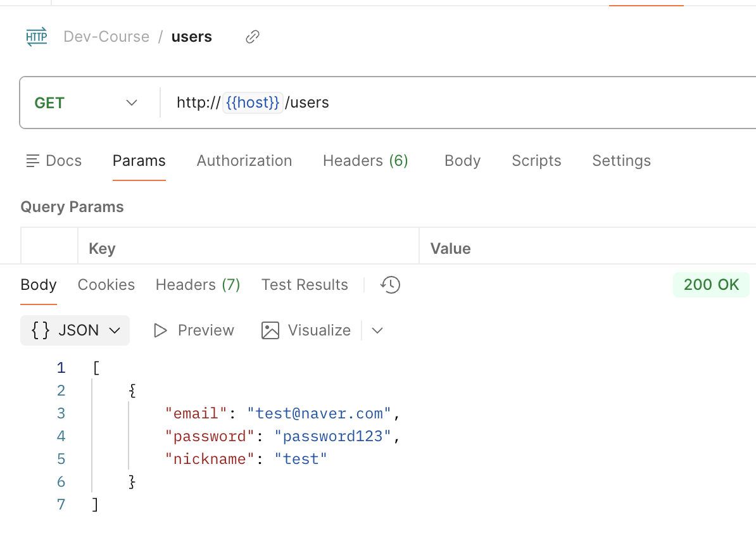This screenshot has height=538, width=756.
Task: Copy the request link icon
Action: (x=253, y=37)
